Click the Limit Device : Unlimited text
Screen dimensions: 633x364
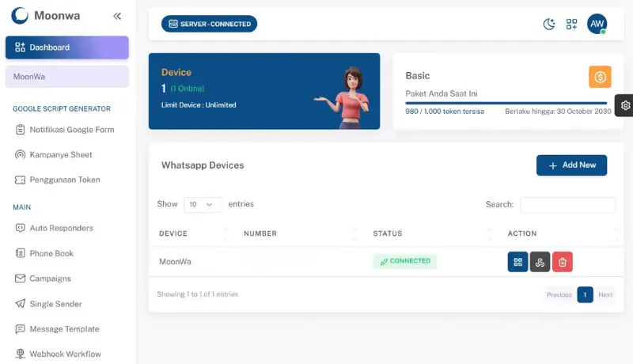(199, 105)
